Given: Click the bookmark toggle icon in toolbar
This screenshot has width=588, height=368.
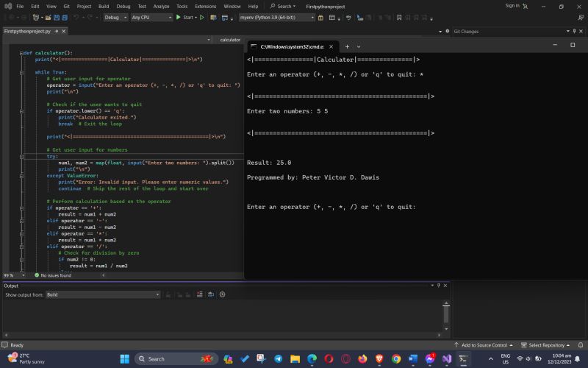Looking at the screenshot, I should [x=399, y=18].
